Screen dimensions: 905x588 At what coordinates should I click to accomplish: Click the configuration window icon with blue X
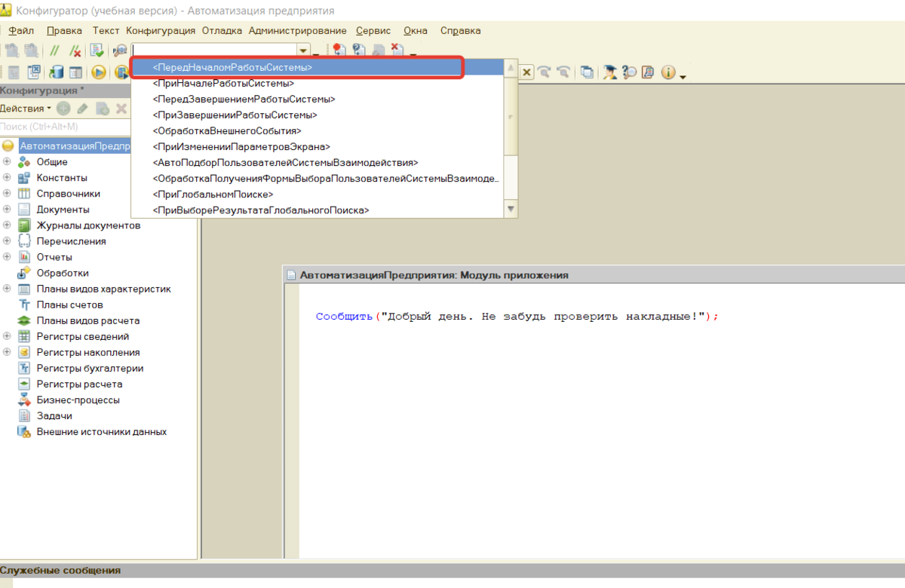click(34, 72)
